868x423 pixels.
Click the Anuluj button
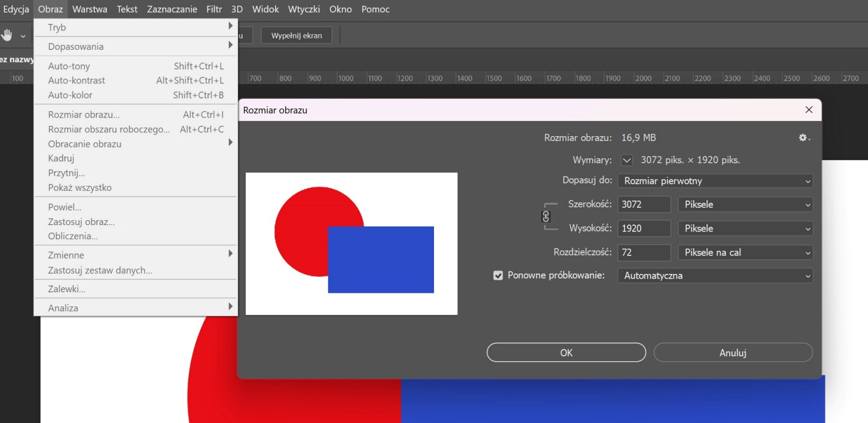733,352
